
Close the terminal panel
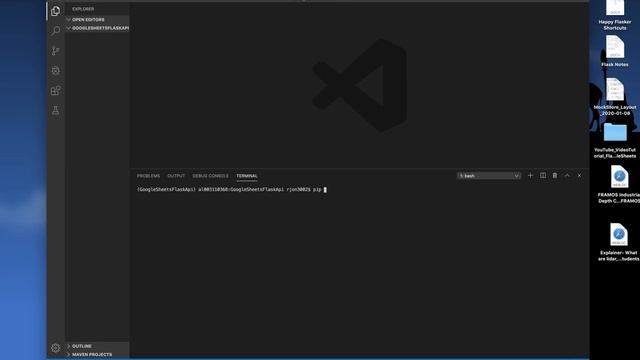[579, 176]
